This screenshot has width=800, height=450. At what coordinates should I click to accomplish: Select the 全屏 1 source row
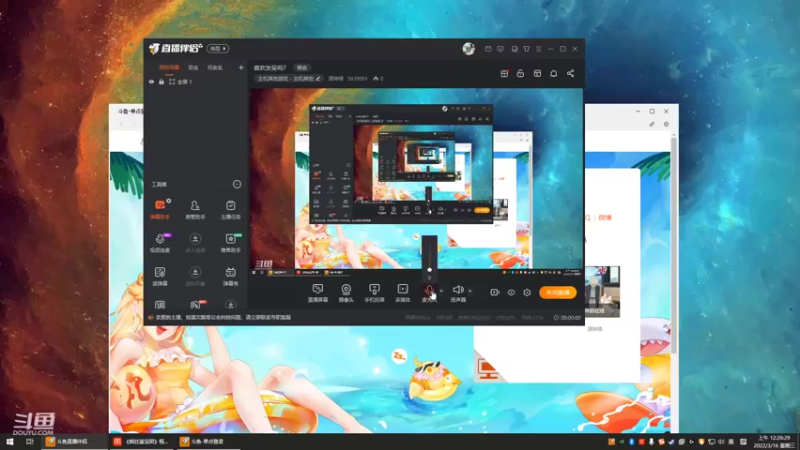click(x=196, y=82)
